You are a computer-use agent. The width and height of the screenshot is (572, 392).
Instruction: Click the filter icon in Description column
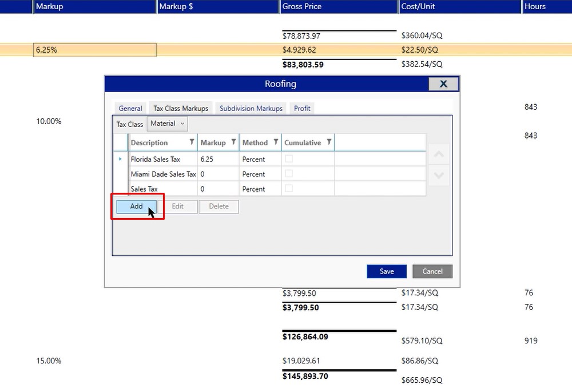192,142
